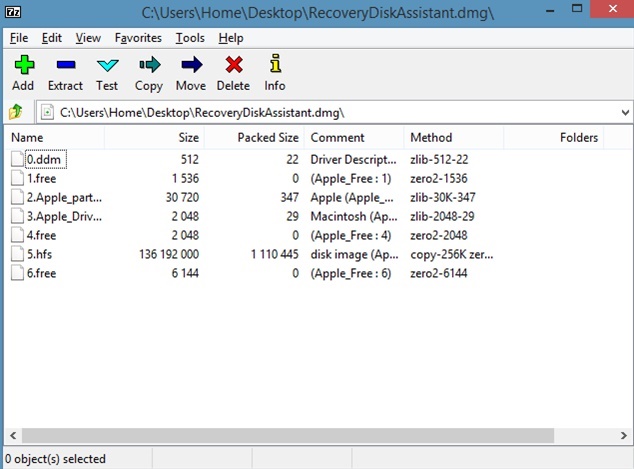
Task: Select the 6.free file name
Action: click(x=42, y=273)
